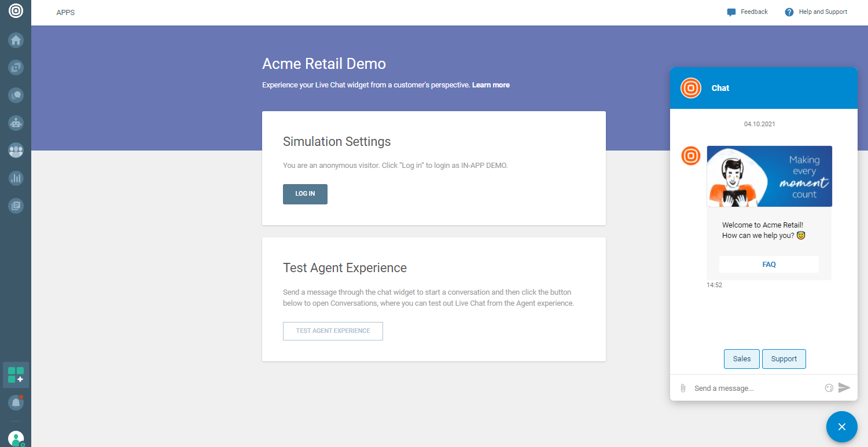Image resolution: width=868 pixels, height=447 pixels.
Task: Click the 14:52 timestamp in chat
Action: click(714, 285)
